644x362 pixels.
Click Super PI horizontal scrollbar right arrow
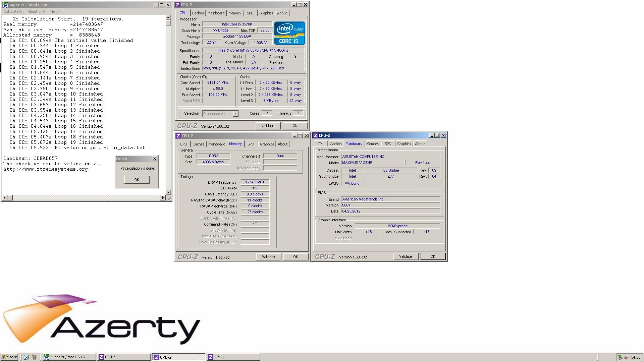coord(163,198)
